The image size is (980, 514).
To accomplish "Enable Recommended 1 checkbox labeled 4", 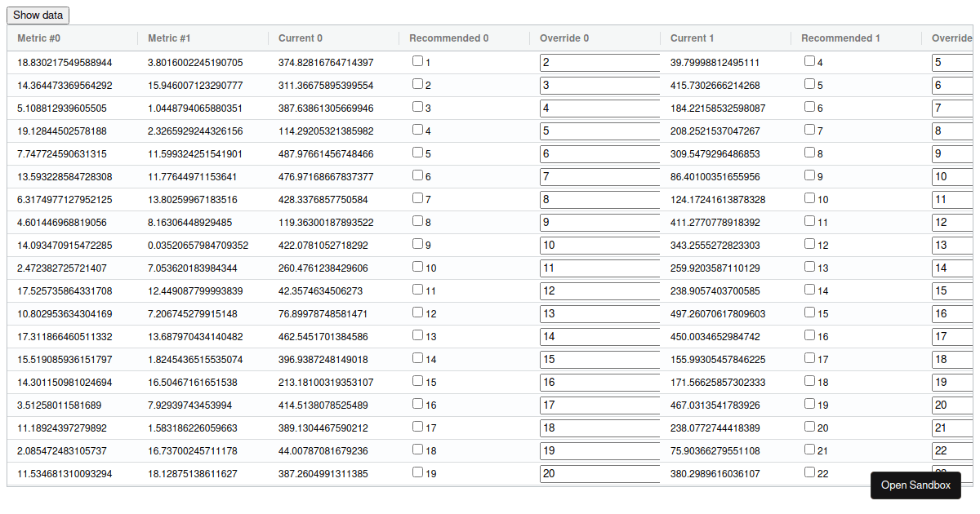I will (x=810, y=61).
